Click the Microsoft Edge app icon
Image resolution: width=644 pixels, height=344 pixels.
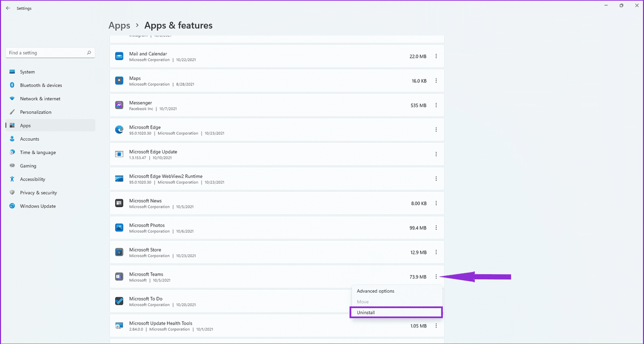point(119,130)
